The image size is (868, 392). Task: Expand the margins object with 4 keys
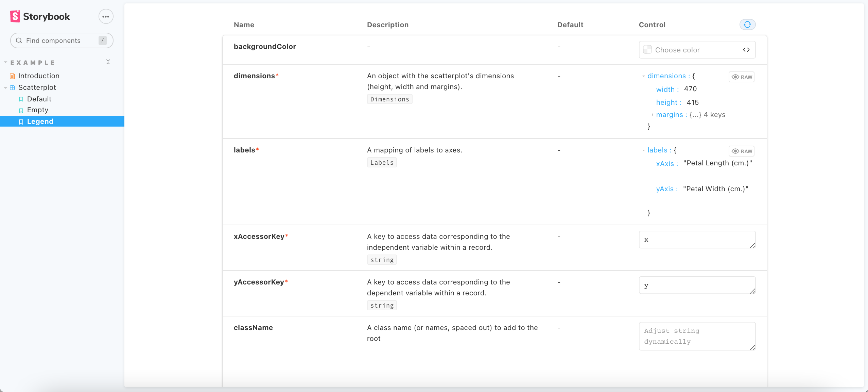[652, 115]
